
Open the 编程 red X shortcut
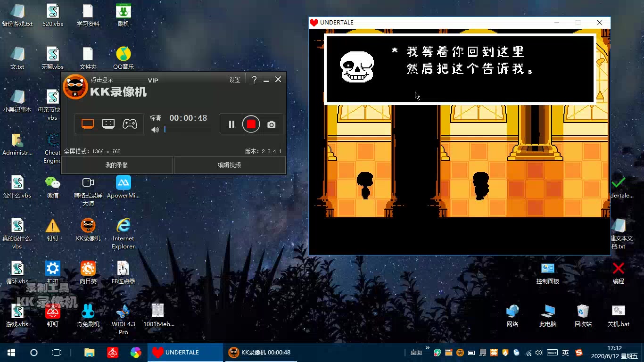pos(619,273)
